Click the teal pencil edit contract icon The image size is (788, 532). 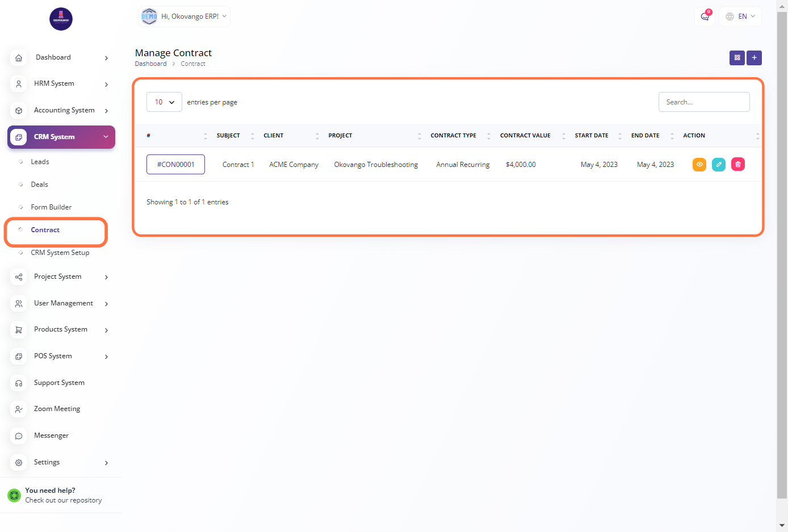(719, 165)
